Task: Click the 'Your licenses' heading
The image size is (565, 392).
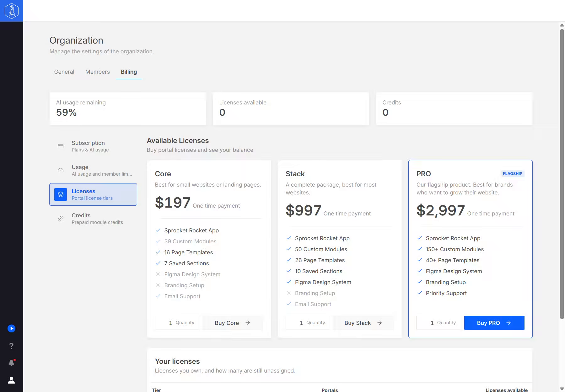Action: pos(177,361)
